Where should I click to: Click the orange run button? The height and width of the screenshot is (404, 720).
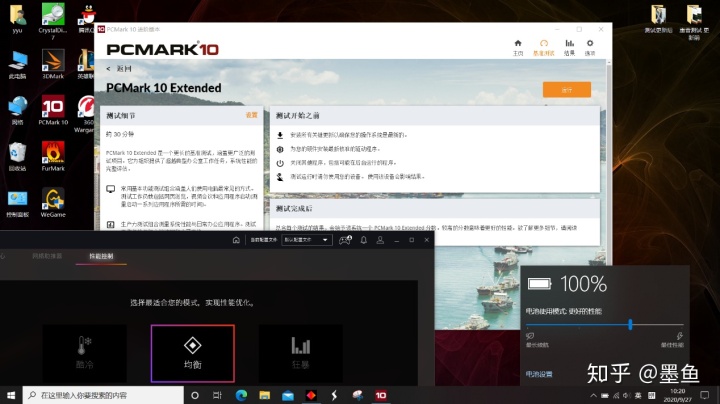567,90
